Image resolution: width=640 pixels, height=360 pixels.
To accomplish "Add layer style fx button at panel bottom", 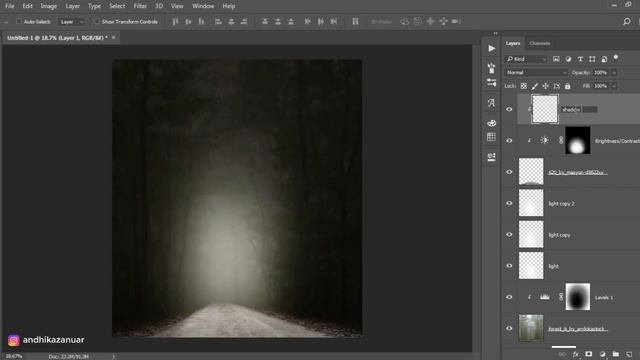I will point(576,354).
